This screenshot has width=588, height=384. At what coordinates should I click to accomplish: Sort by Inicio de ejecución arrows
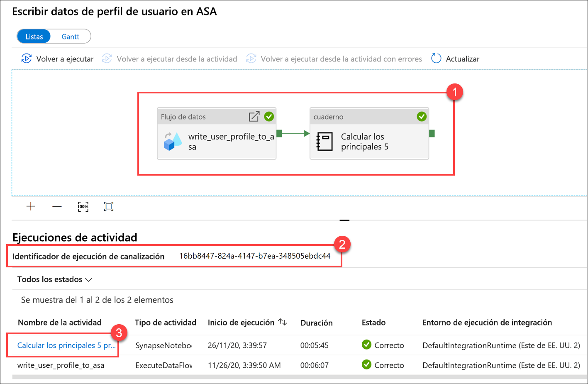click(283, 322)
